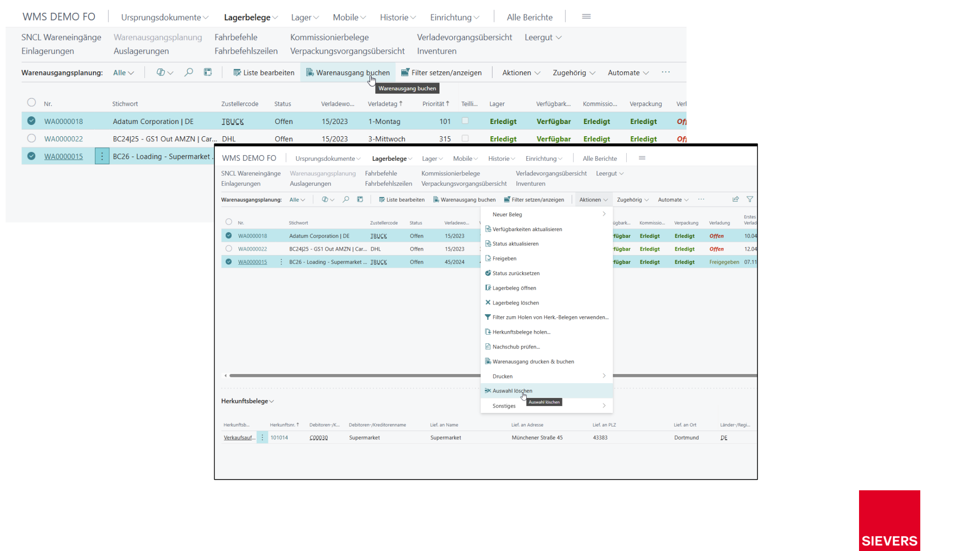The image size is (980, 551).
Task: Click three-dot row menu for WA0000015 in front window
Action: tap(281, 262)
